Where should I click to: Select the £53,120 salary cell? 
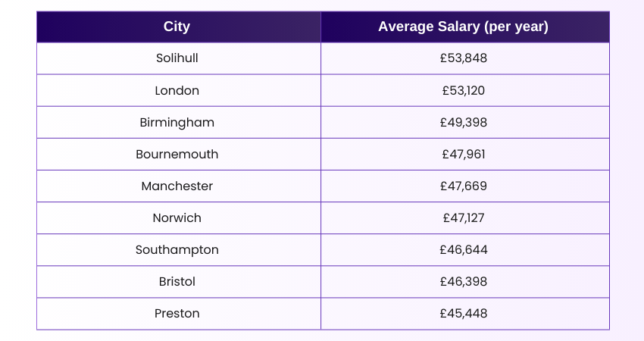coord(464,90)
